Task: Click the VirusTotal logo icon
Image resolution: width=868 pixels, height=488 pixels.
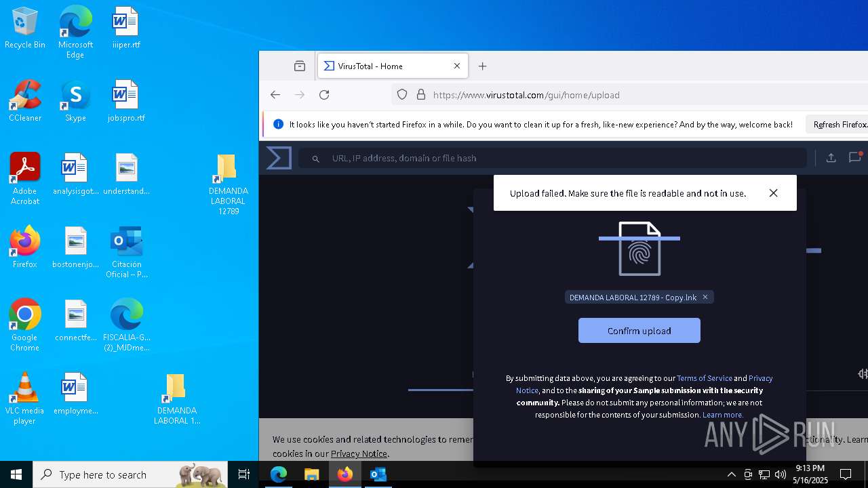Action: tap(279, 158)
